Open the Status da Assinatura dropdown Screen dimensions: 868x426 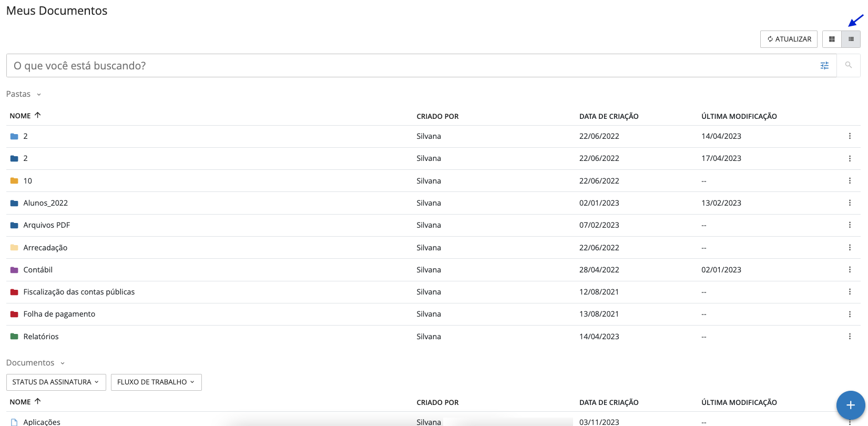pos(56,382)
